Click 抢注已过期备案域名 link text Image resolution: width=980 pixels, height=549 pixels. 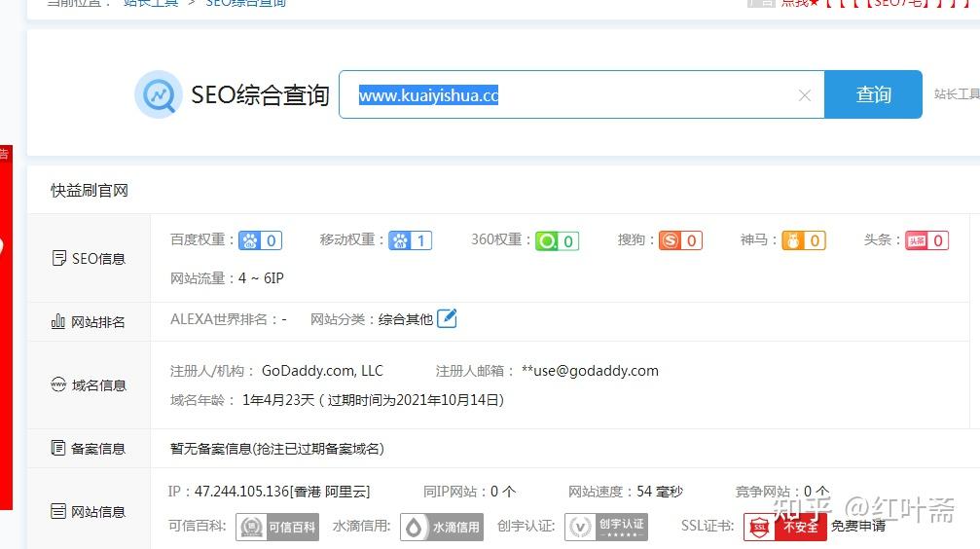pos(319,449)
